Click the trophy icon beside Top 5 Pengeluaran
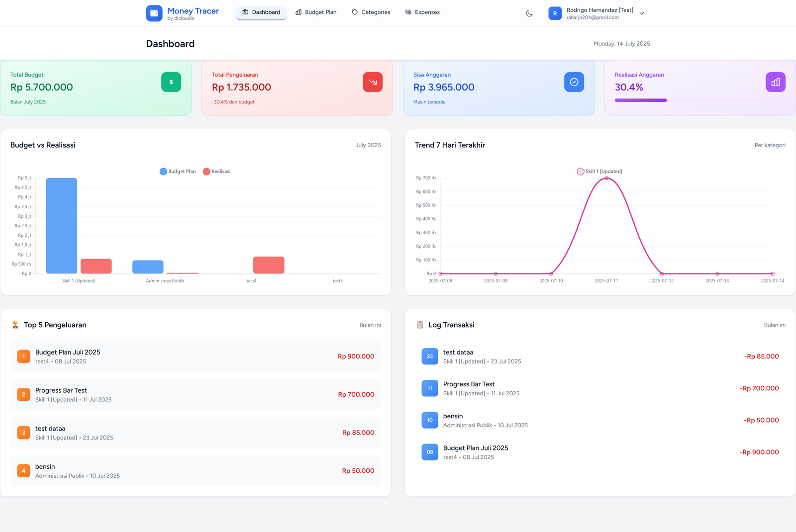The height and width of the screenshot is (532, 796). (x=15, y=325)
